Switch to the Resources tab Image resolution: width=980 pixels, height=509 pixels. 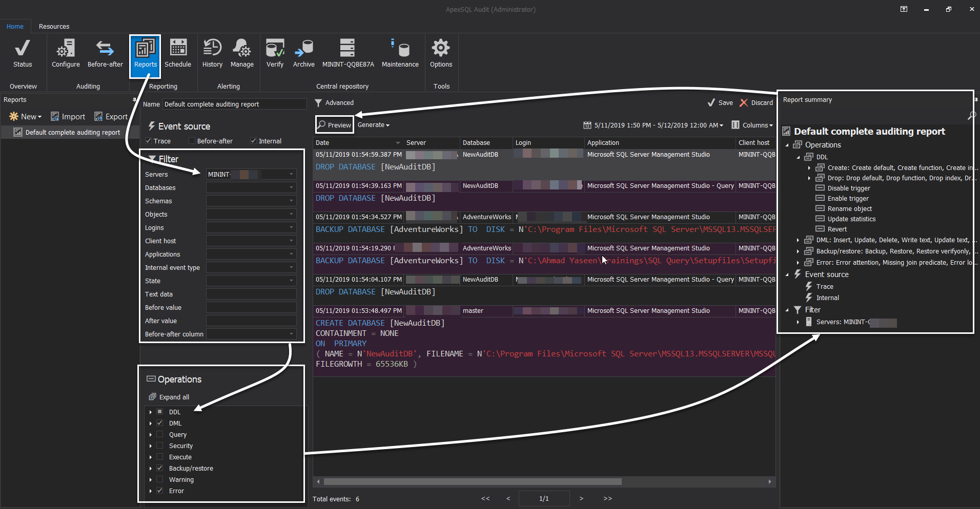click(x=54, y=27)
